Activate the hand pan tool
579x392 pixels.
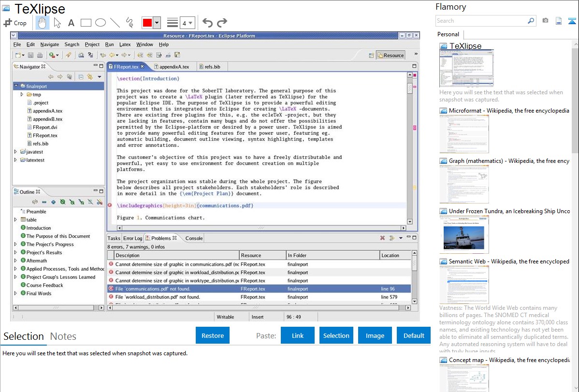(42, 23)
